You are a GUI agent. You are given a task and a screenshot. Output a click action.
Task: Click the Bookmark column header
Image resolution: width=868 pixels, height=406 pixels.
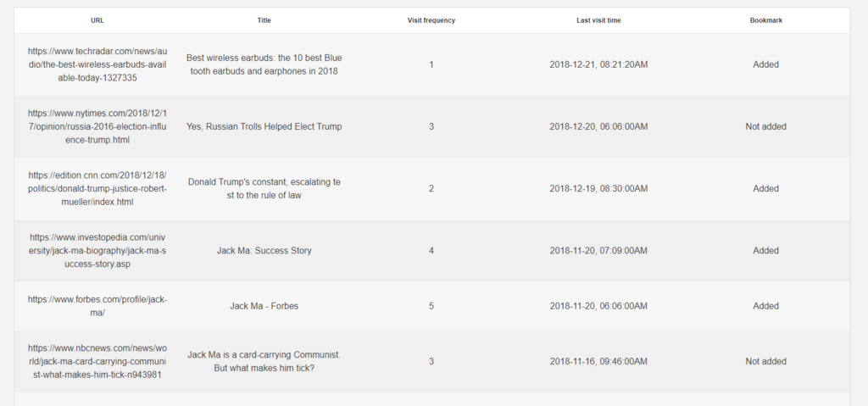[766, 20]
